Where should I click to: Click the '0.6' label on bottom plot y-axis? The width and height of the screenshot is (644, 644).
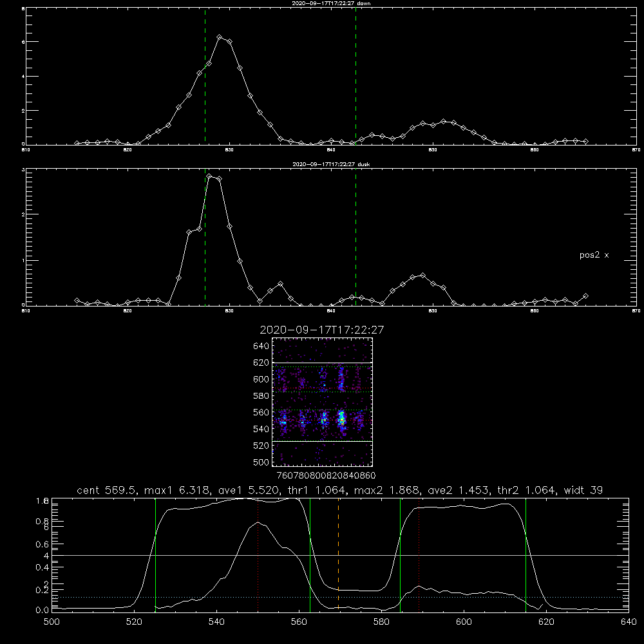tap(43, 544)
